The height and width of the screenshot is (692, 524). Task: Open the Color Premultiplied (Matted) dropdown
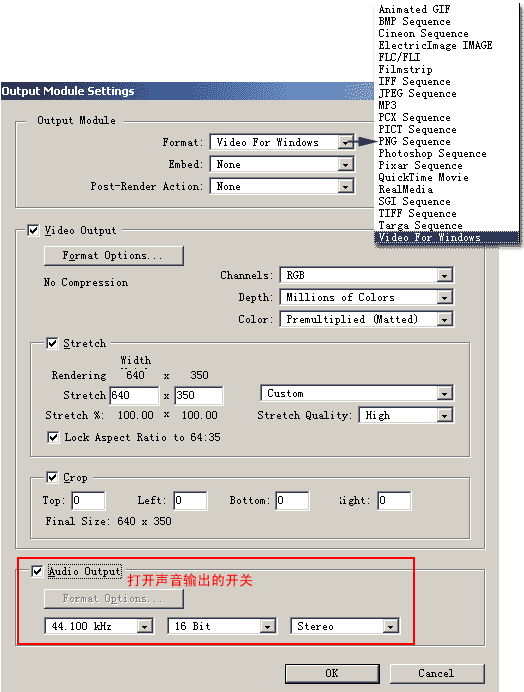pos(366,319)
